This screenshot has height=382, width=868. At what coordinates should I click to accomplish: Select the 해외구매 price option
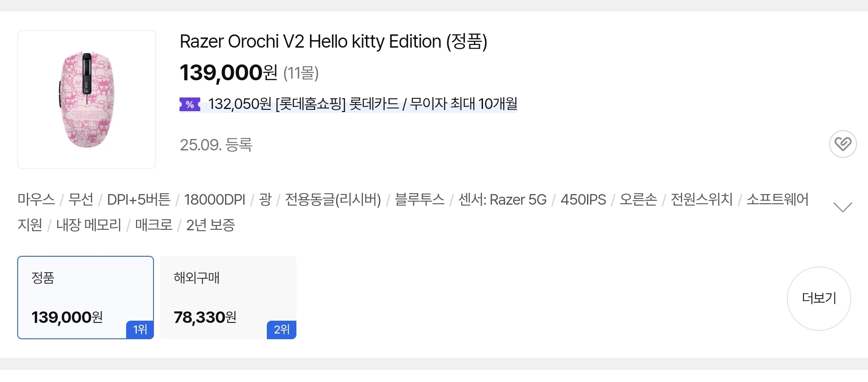(x=228, y=297)
